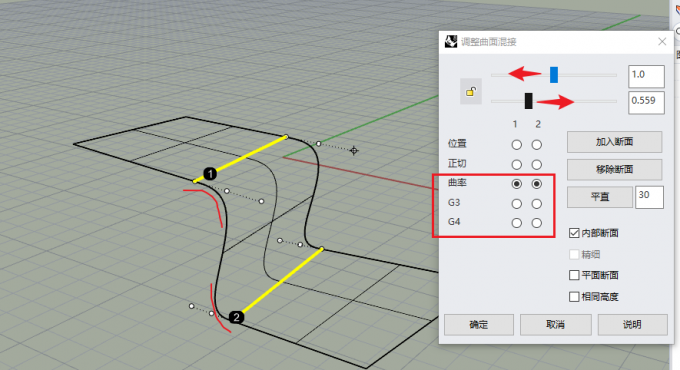The width and height of the screenshot is (680, 370).
Task: Close the 调整曲面混接 dialog
Action: coord(662,42)
